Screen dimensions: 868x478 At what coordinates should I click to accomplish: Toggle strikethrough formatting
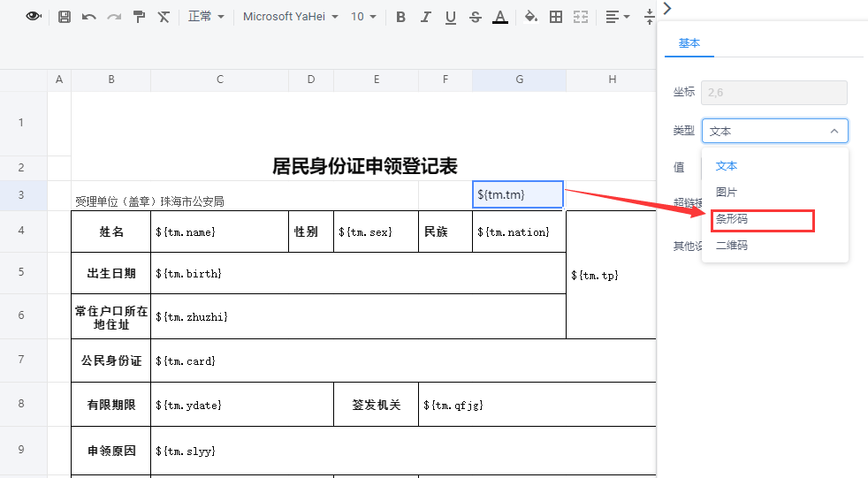pyautogui.click(x=475, y=17)
